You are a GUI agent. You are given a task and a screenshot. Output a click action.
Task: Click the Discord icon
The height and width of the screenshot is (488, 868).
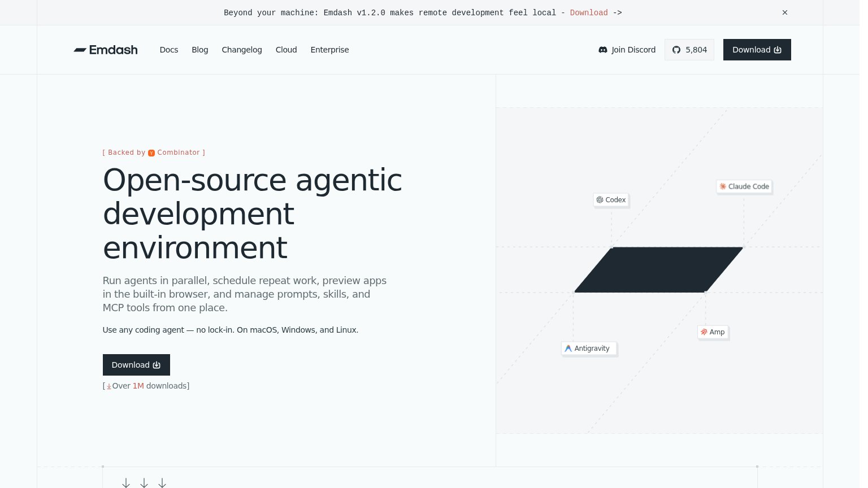coord(603,50)
